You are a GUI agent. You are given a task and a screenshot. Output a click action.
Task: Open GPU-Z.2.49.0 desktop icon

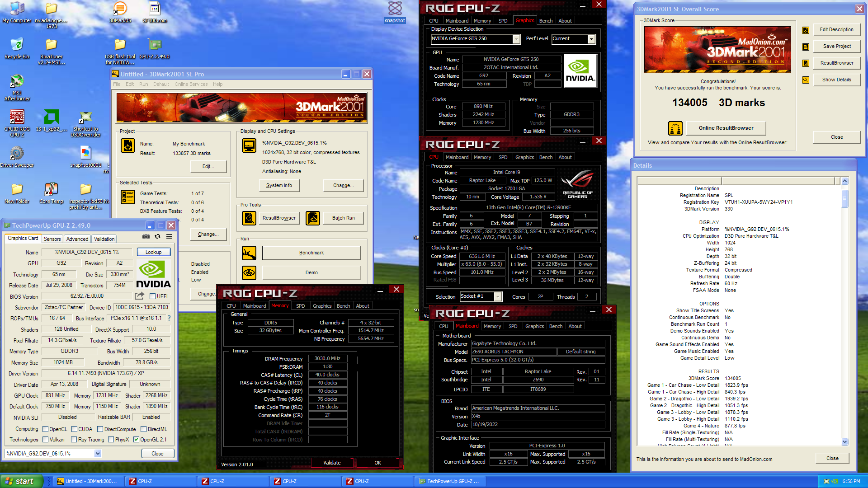(x=154, y=48)
